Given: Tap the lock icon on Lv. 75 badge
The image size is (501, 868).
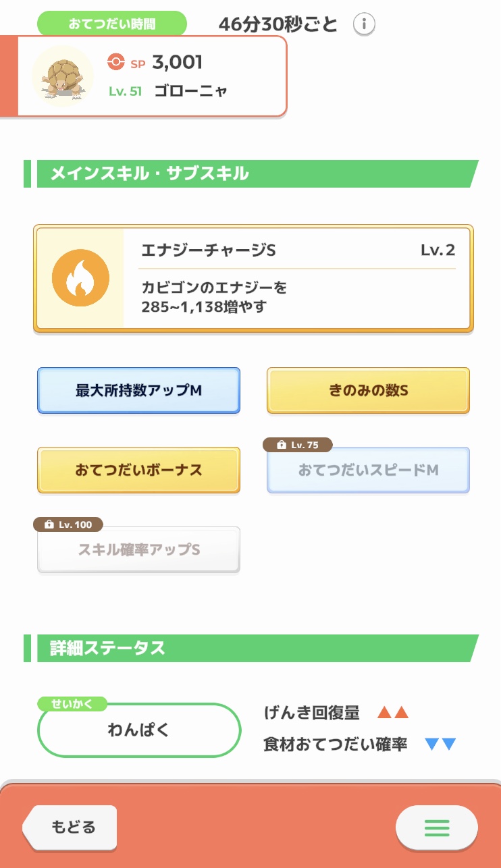Looking at the screenshot, I should [x=280, y=445].
